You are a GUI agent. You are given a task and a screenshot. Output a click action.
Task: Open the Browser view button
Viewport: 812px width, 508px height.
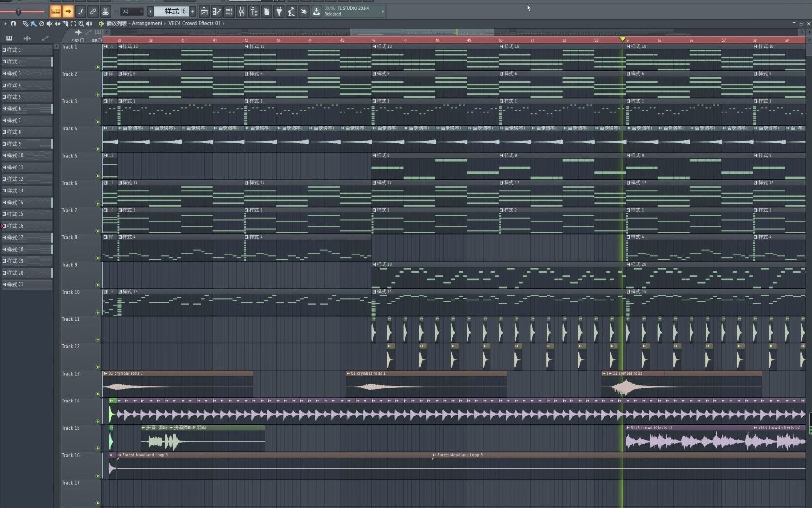(x=254, y=11)
